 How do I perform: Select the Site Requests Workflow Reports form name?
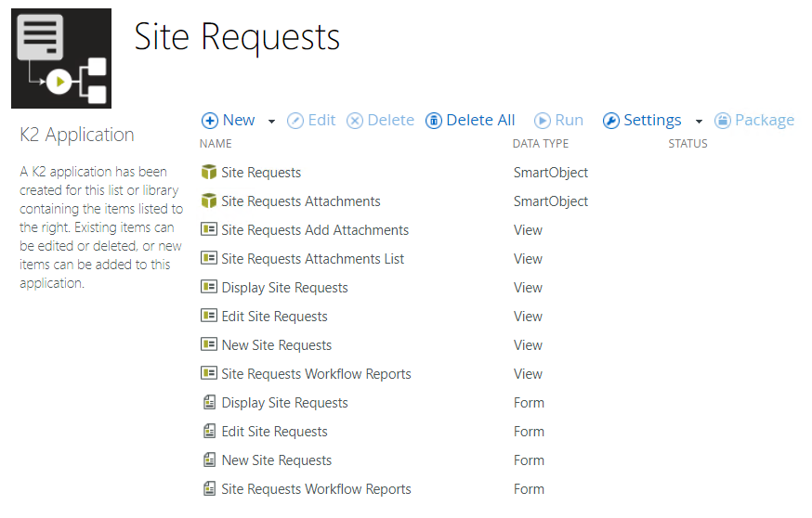[317, 489]
